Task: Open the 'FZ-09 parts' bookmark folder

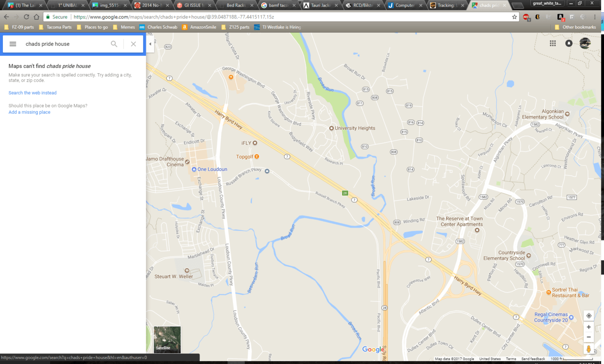Action: click(x=19, y=27)
